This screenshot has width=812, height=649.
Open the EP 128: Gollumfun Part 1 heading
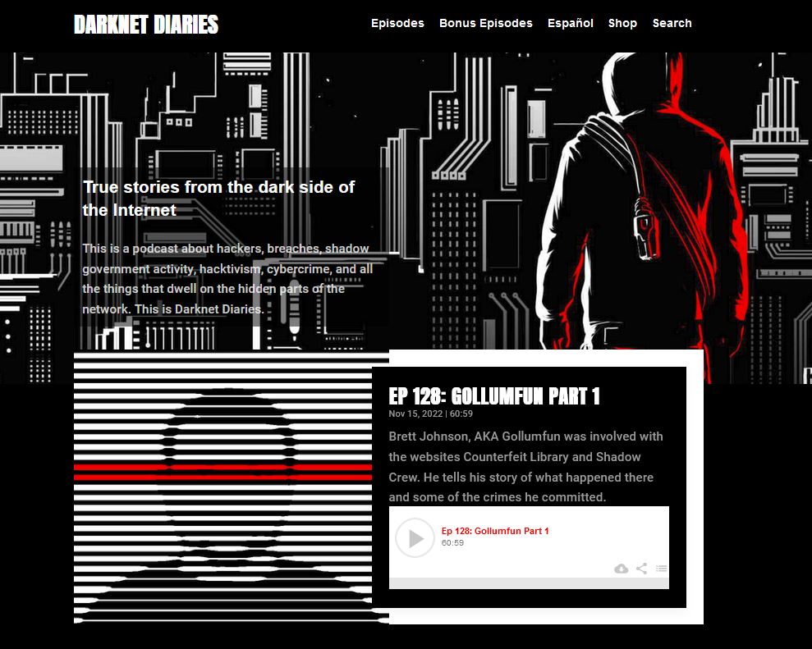(494, 396)
